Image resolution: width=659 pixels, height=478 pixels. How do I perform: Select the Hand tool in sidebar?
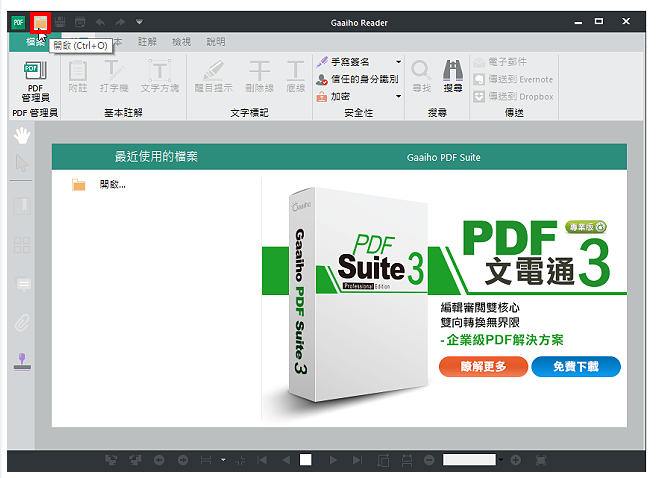(x=22, y=136)
